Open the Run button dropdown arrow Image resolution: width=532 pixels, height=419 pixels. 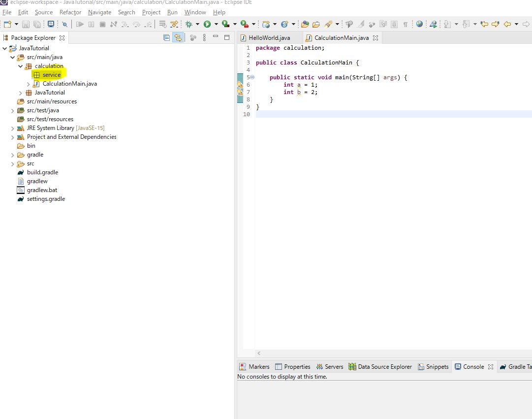tap(216, 24)
